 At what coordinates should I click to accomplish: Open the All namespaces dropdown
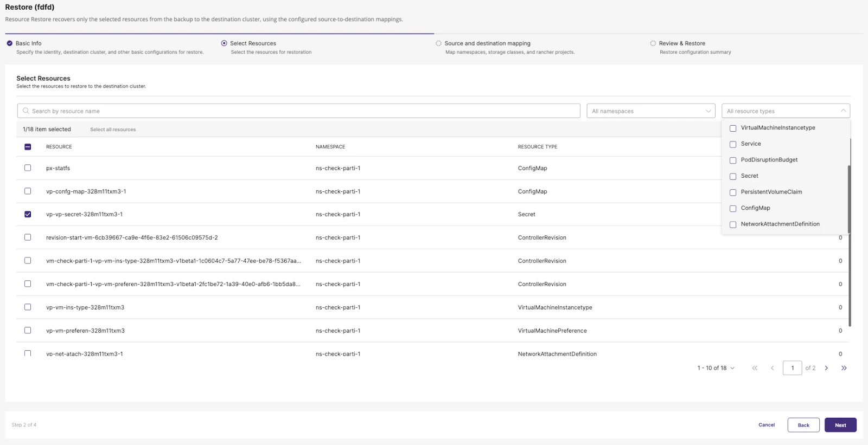pyautogui.click(x=650, y=111)
